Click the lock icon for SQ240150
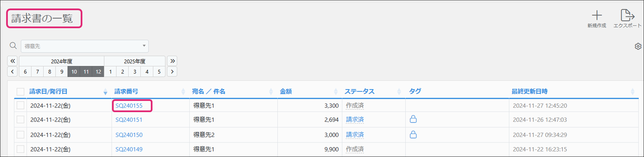The height and width of the screenshot is (157, 644). click(413, 135)
